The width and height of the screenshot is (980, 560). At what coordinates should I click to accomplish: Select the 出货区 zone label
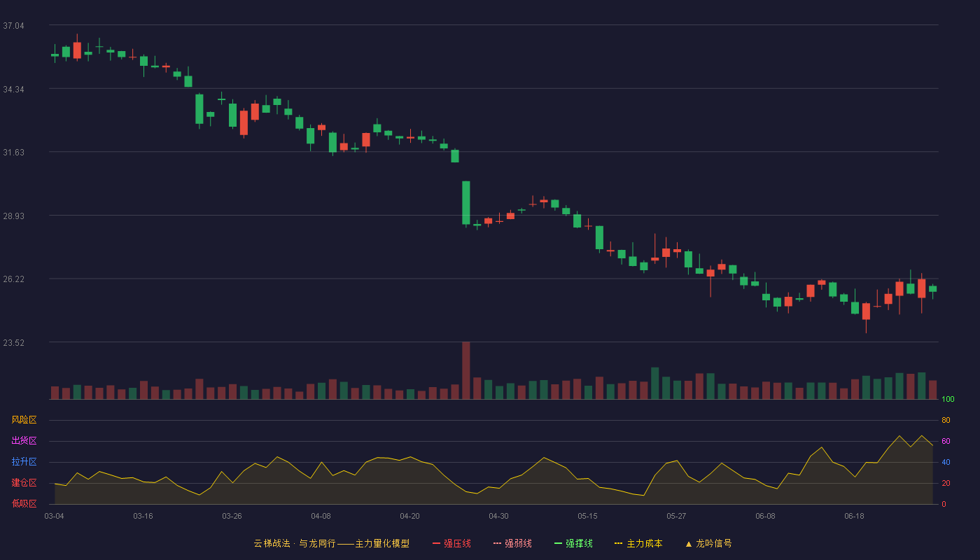[24, 441]
